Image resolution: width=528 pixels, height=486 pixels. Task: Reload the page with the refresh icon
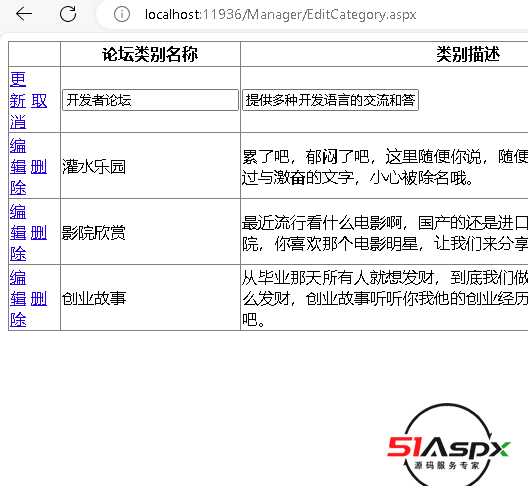(68, 14)
